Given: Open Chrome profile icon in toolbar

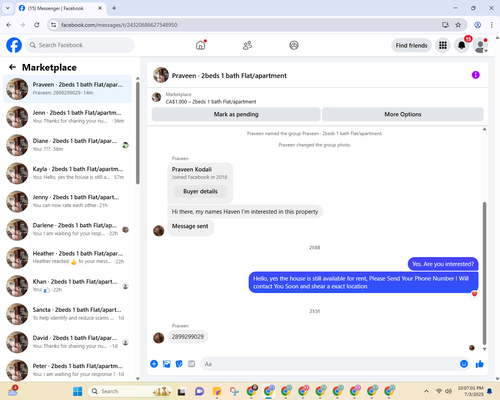Looking at the screenshot, I should pos(477,25).
